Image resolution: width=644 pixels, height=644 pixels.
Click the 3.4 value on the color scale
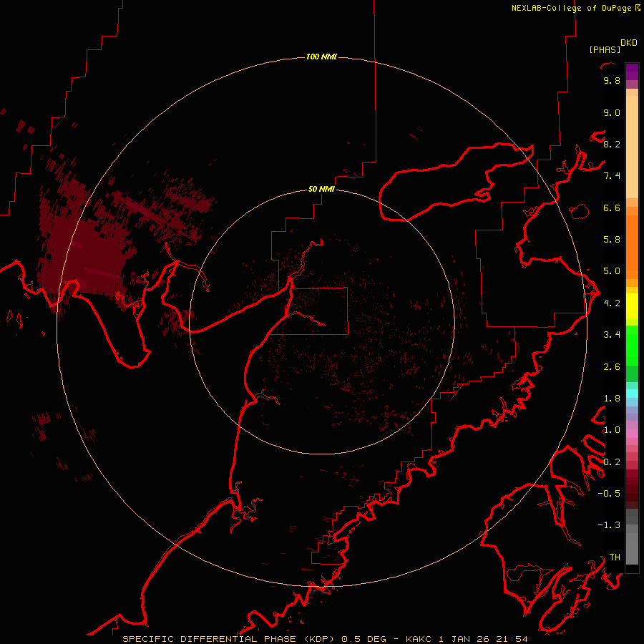point(612,335)
